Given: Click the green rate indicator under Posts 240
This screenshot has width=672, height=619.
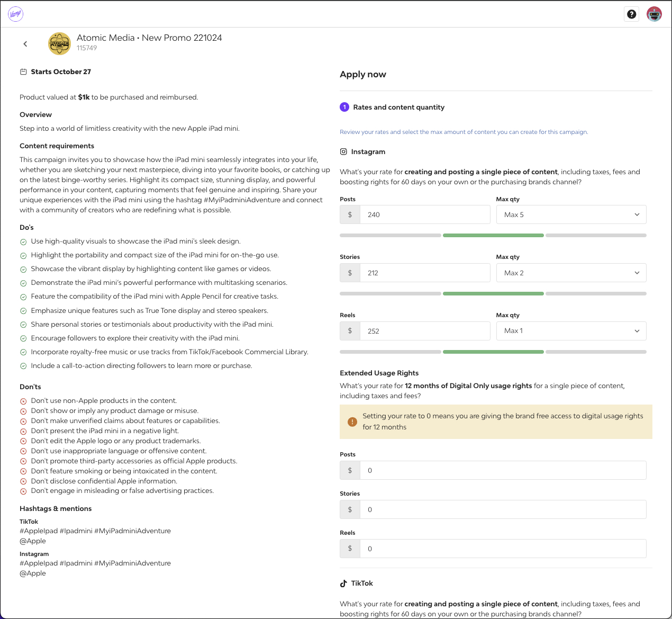Looking at the screenshot, I should click(493, 236).
